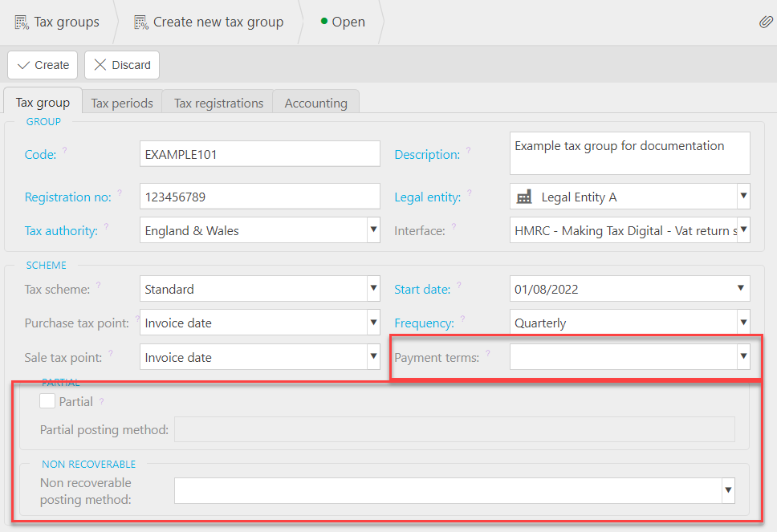This screenshot has height=532, width=777.
Task: Open the Tax authority dropdown
Action: tap(372, 230)
